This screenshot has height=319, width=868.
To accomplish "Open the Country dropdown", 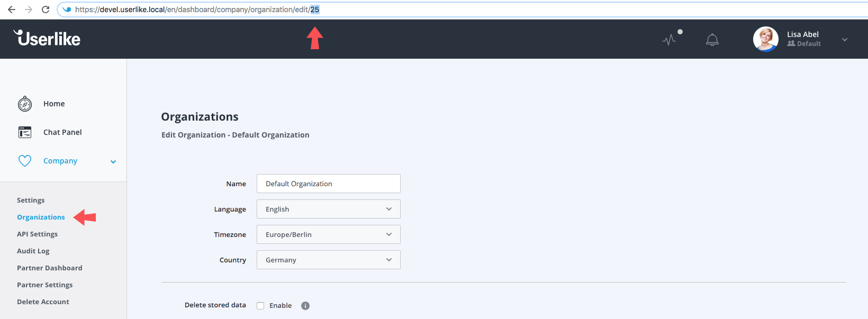I will pos(328,260).
